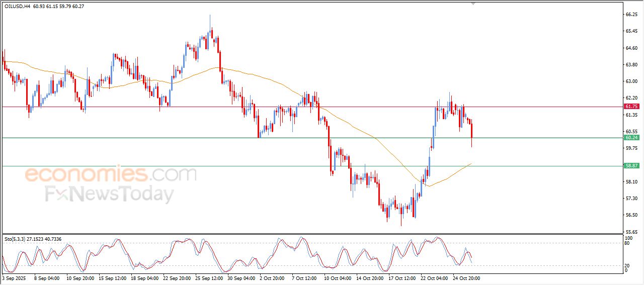The image size is (644, 285).
Task: Click the chart shift triangle marker at top
Action: point(472,4)
